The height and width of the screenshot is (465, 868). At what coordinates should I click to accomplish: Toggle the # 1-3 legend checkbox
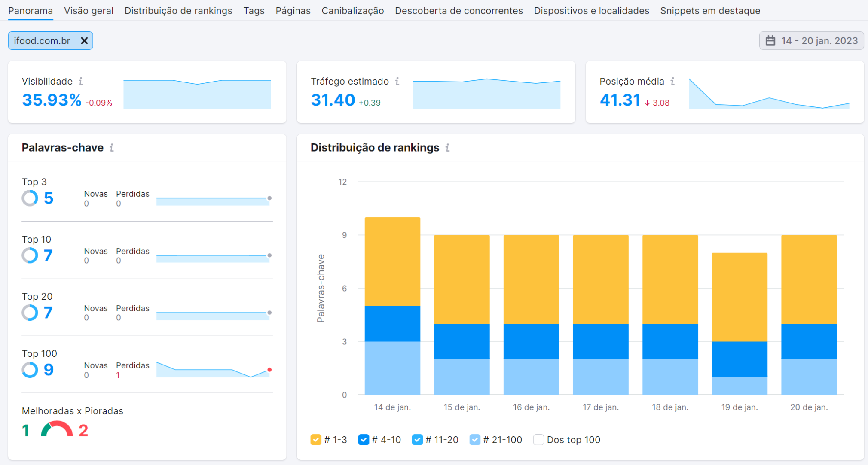point(316,440)
